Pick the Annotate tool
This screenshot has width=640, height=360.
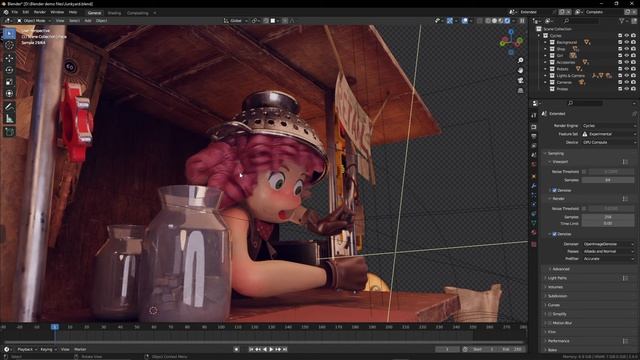coord(9,107)
